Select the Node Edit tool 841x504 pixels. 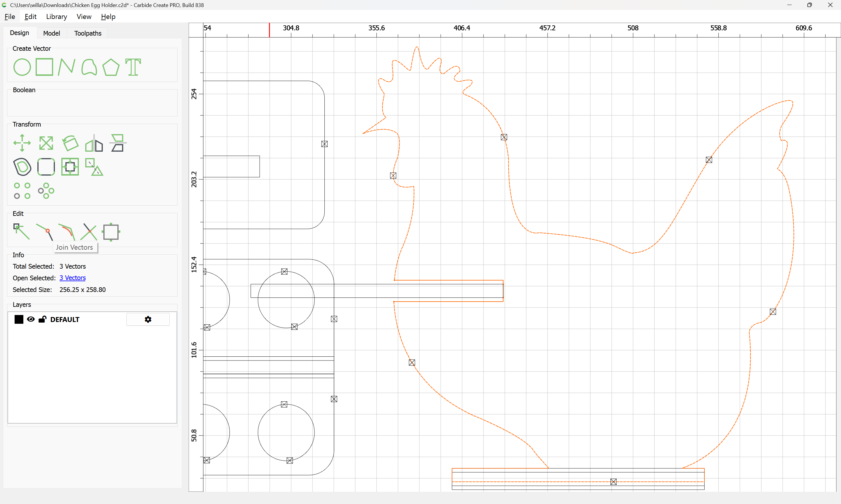[x=21, y=232]
